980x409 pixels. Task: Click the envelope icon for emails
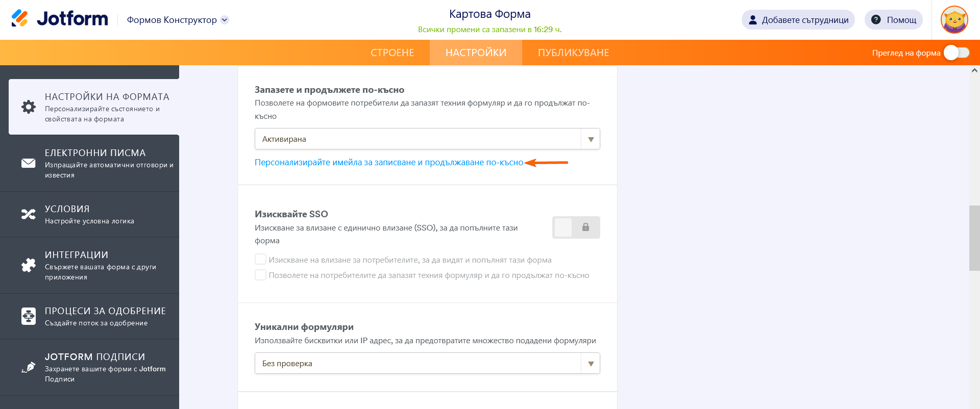[29, 163]
